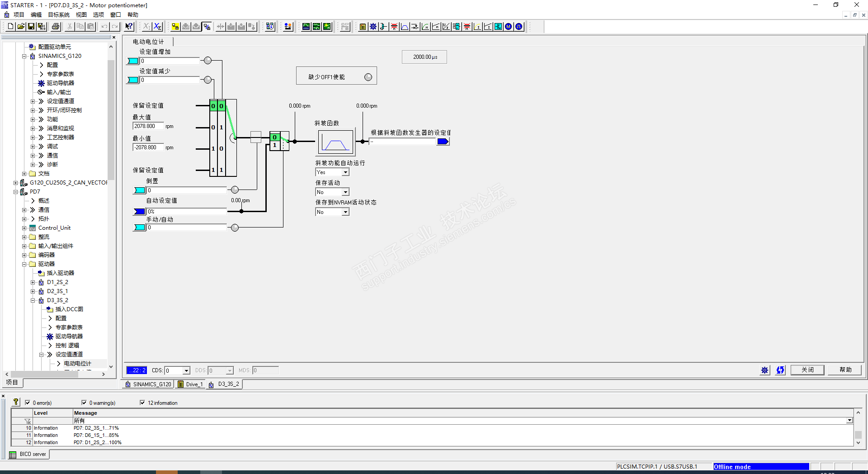868x474 pixels.
Task: Toggle the 12 information checkbox
Action: (142, 403)
